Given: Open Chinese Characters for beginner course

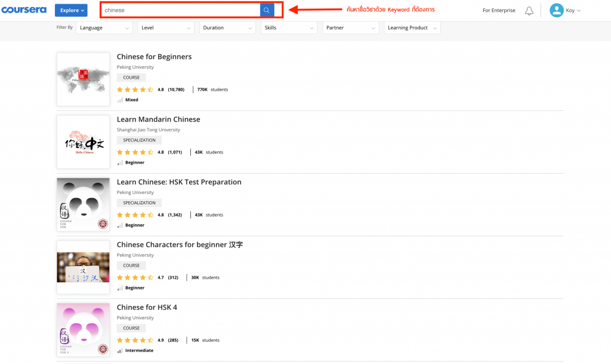Looking at the screenshot, I should click(180, 245).
